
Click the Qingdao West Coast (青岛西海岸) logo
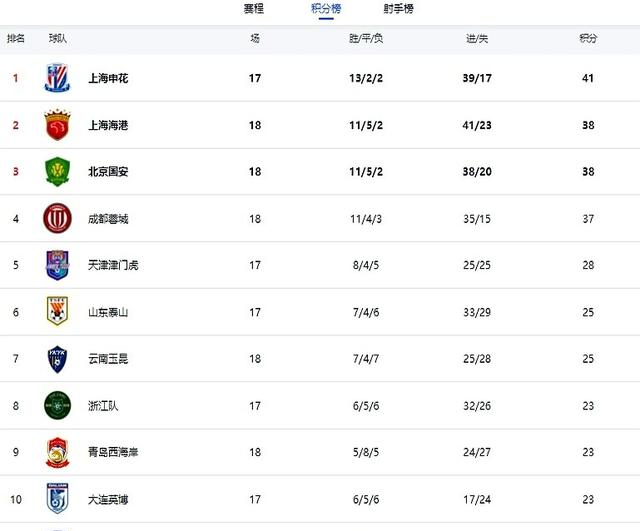[x=57, y=452]
